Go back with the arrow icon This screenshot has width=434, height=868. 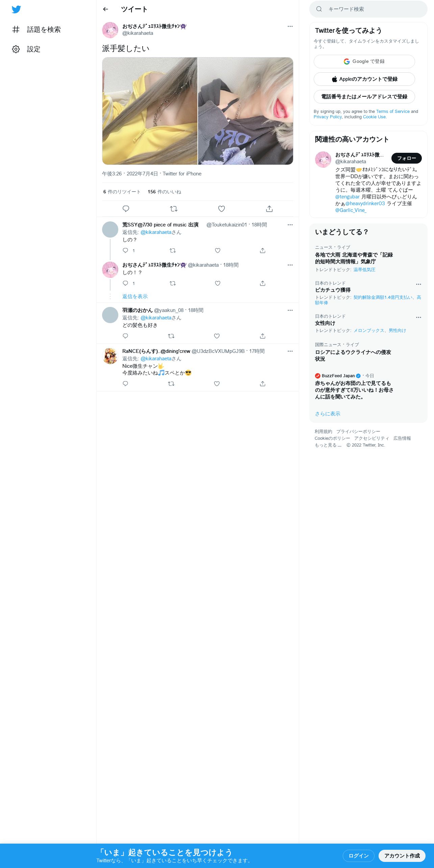[x=105, y=9]
